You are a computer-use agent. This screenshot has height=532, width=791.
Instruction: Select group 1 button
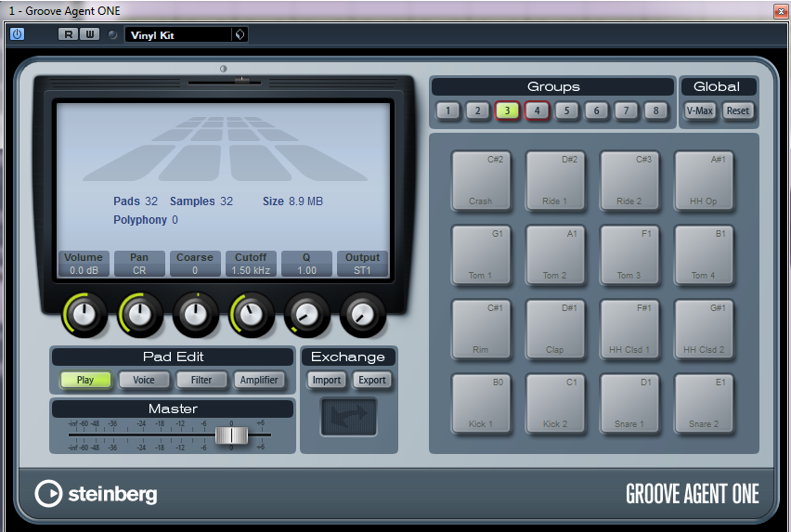point(448,110)
